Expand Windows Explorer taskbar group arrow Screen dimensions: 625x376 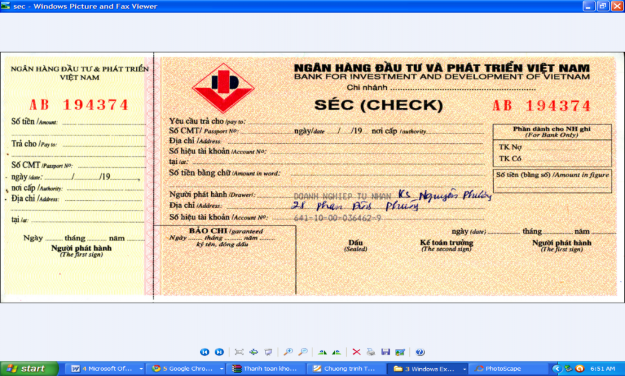point(464,369)
